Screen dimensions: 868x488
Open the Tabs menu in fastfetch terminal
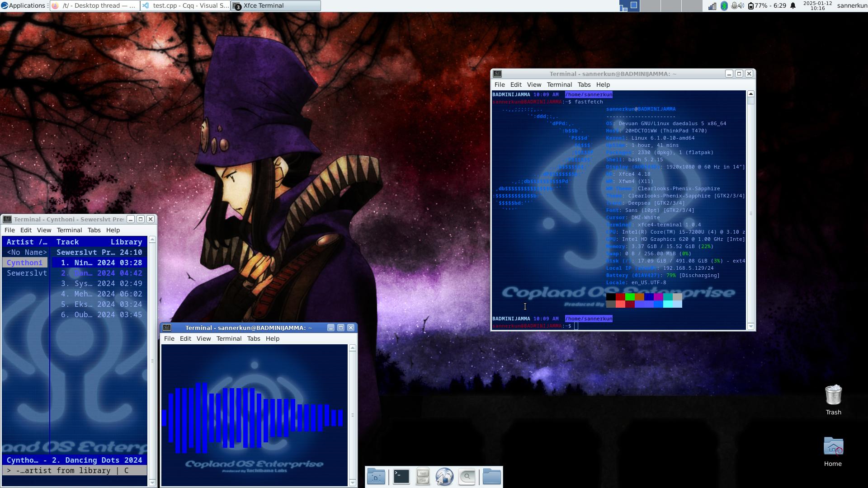tap(584, 84)
